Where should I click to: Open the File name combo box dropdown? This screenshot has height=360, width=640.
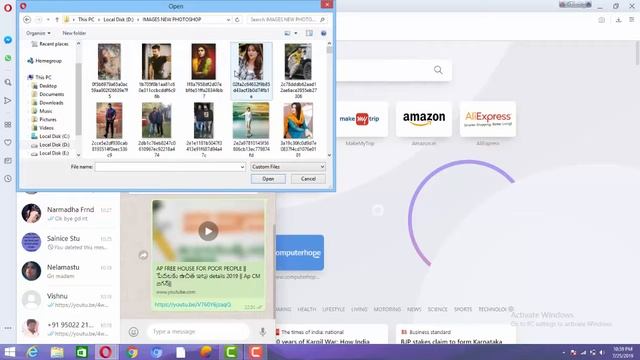tap(242, 167)
